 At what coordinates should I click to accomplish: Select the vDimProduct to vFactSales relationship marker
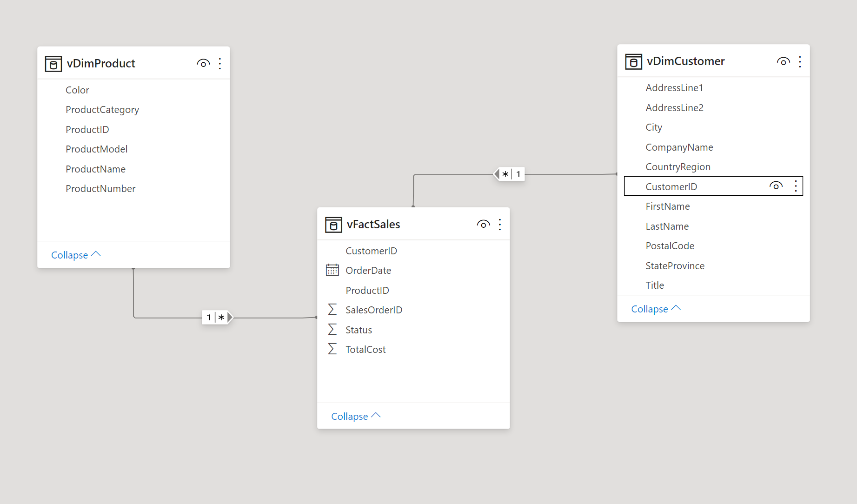point(218,318)
